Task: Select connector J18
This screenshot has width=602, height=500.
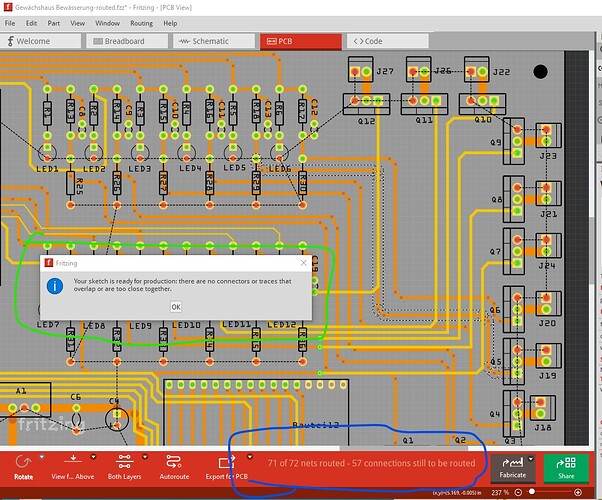Action: click(542, 408)
